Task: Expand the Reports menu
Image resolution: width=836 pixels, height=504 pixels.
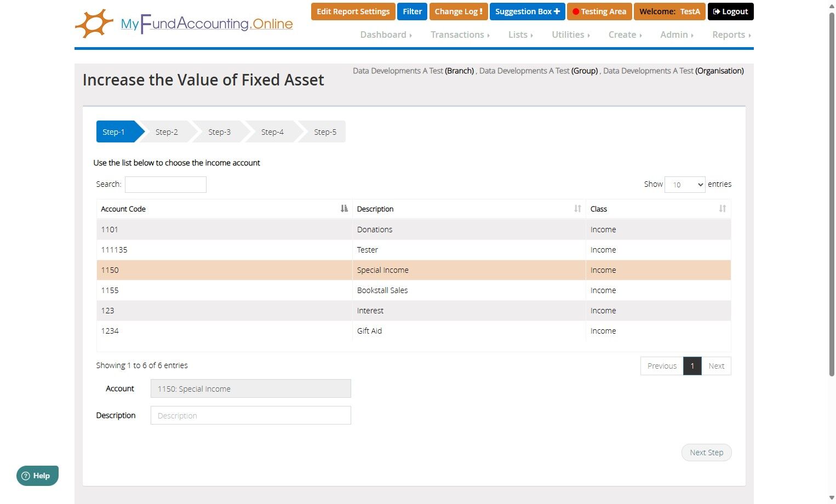Action: point(731,35)
